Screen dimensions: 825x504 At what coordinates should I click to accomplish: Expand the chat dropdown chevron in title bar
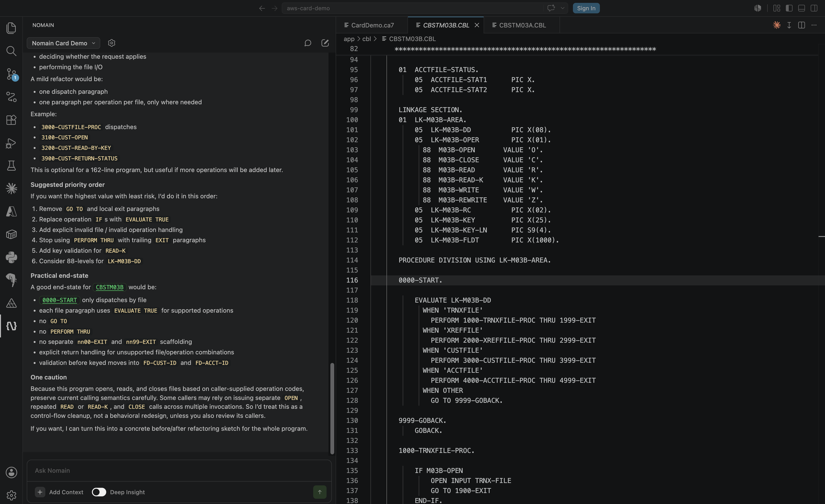click(562, 8)
